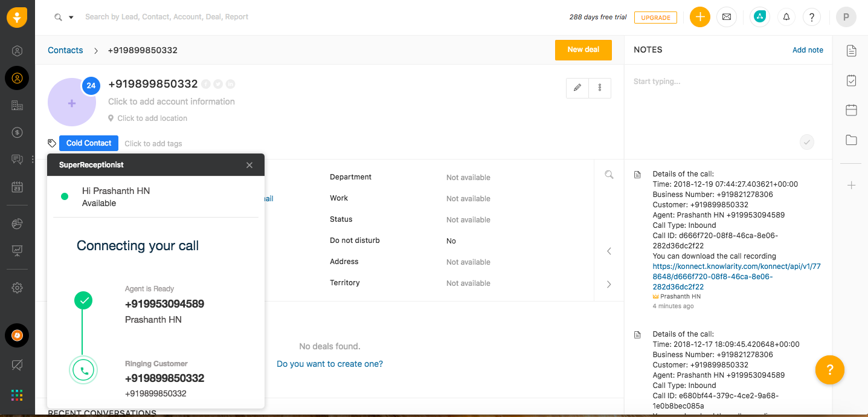
Task: Click Contacts breadcrumb link
Action: (x=65, y=50)
